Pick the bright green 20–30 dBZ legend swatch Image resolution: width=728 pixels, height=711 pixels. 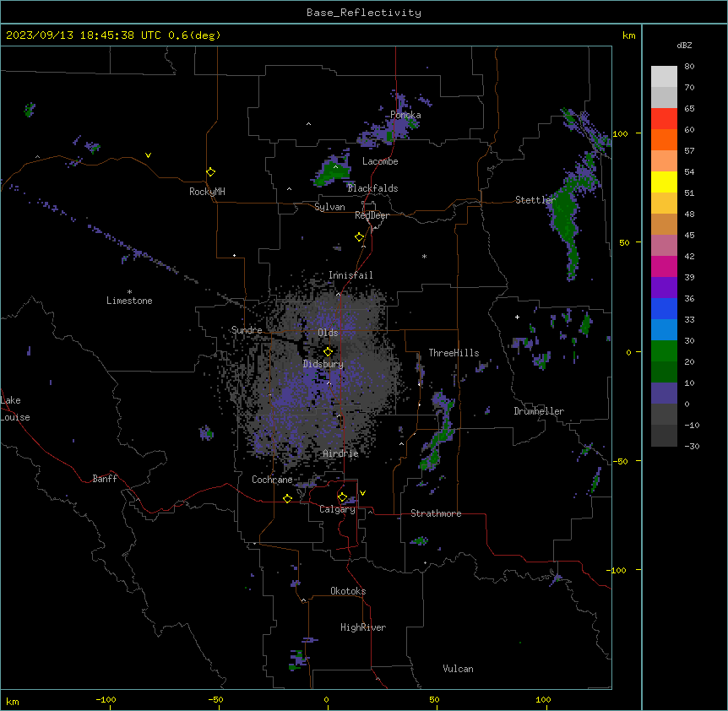click(x=664, y=351)
